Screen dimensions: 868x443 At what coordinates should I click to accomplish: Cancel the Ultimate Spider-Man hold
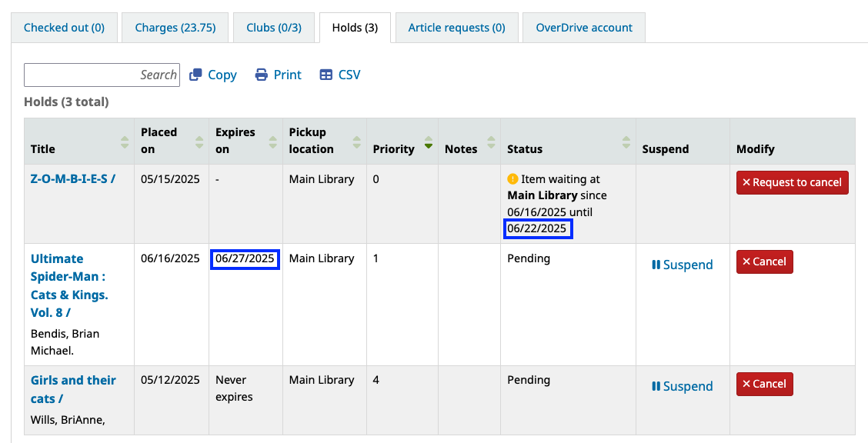[764, 261]
